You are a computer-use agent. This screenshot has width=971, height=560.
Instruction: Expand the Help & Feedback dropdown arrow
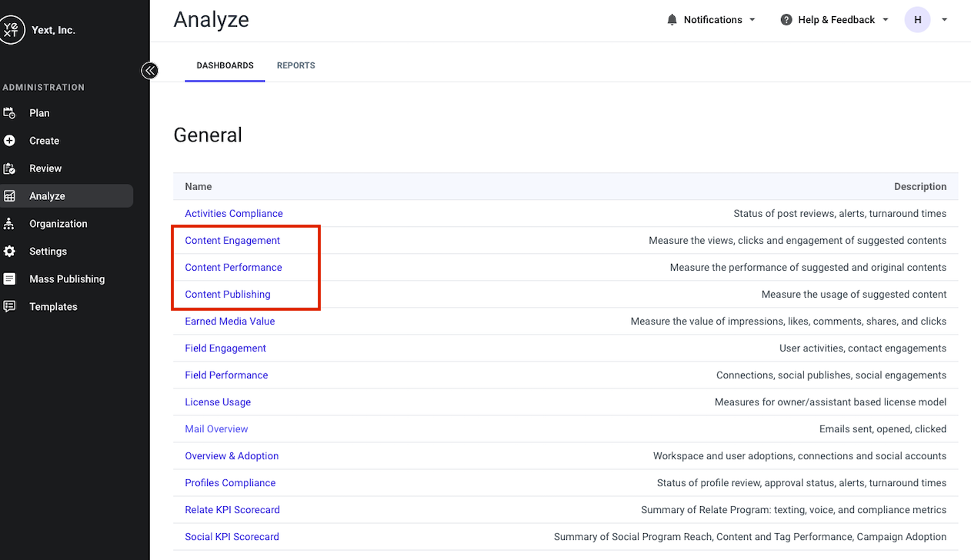click(886, 20)
